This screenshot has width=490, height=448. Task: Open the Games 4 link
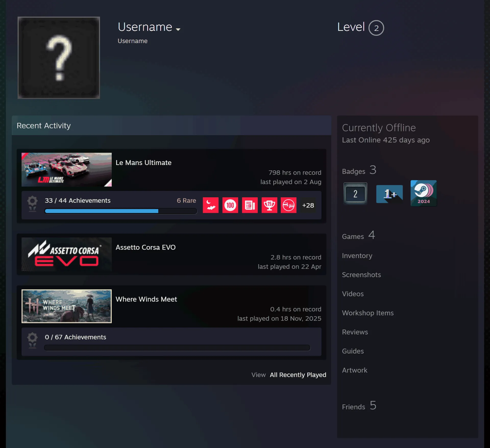point(358,236)
